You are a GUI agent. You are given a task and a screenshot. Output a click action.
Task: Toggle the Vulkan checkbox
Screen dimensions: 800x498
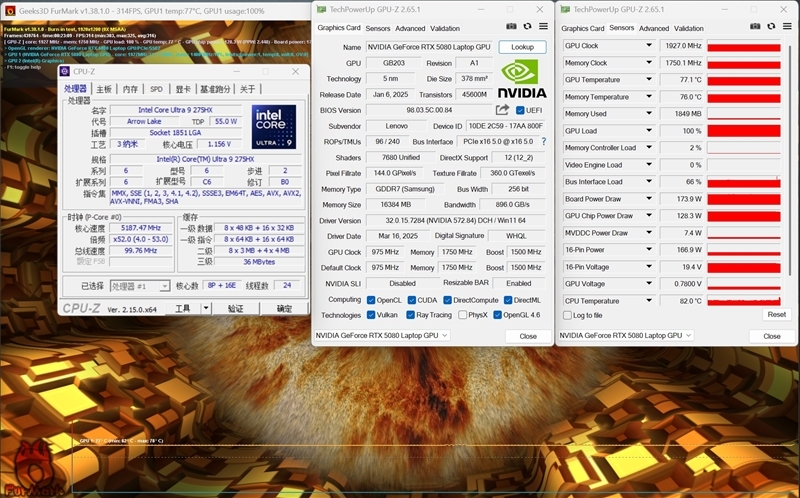pyautogui.click(x=371, y=315)
